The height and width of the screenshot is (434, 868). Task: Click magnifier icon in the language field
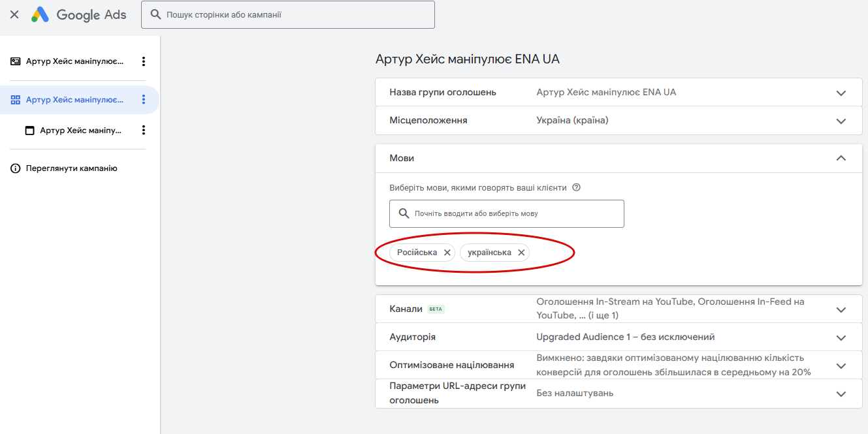point(404,213)
